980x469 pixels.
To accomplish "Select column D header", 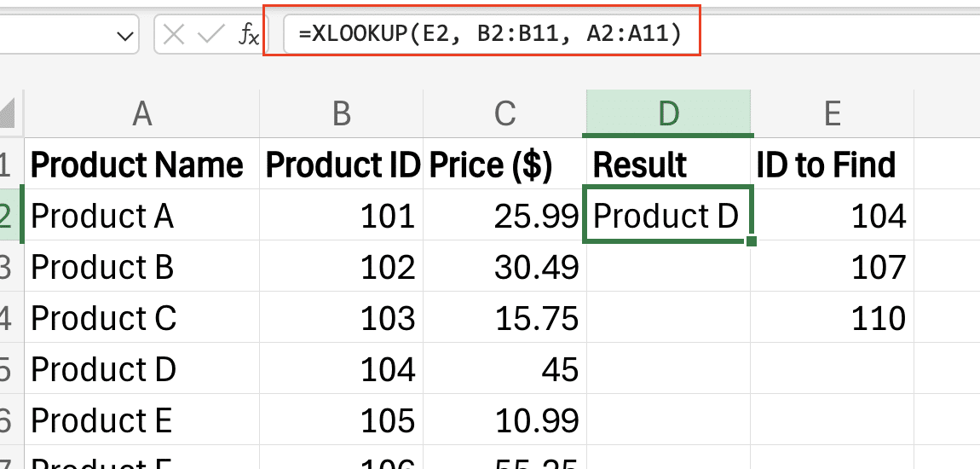I will pyautogui.click(x=668, y=113).
